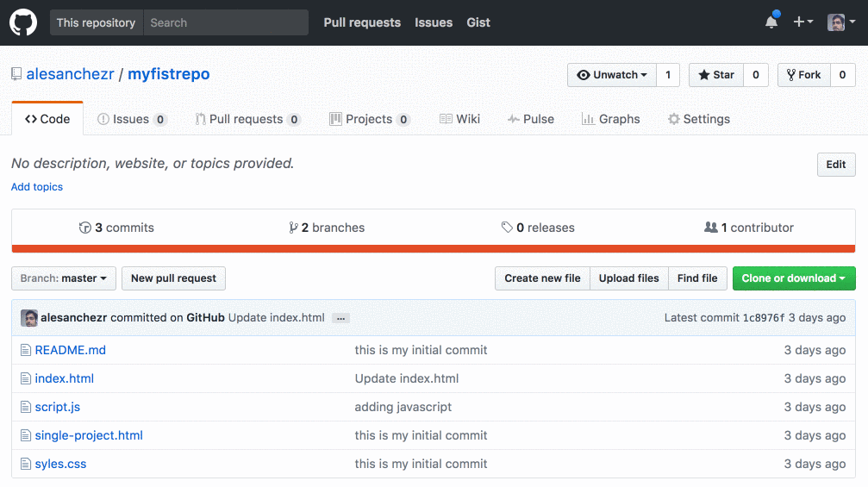
Task: Click the file icon next to index.html
Action: coord(26,378)
